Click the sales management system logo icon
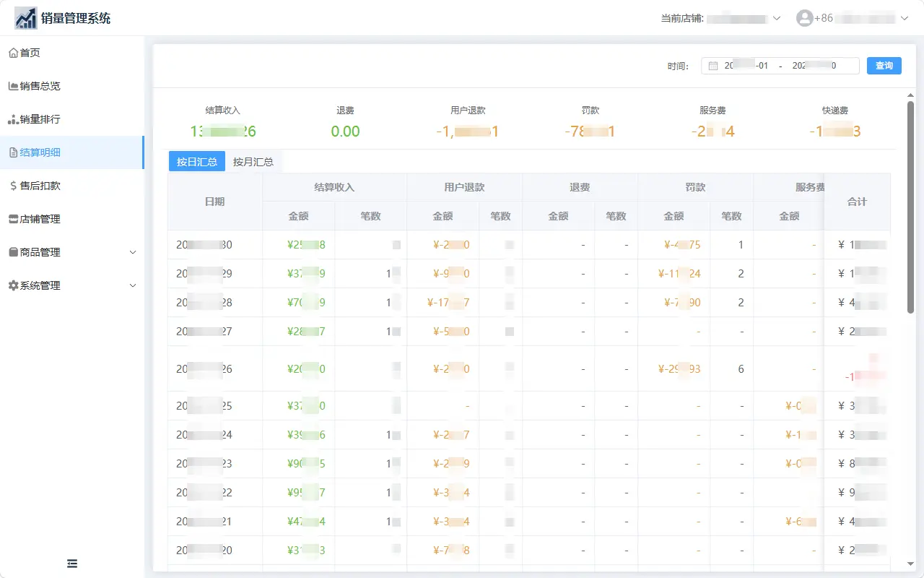 coord(26,18)
